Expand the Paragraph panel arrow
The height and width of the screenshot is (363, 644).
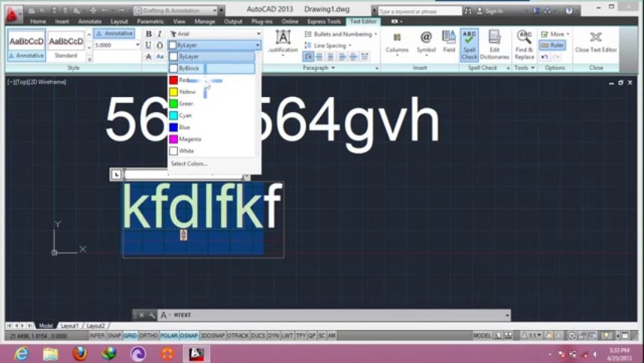tap(332, 68)
